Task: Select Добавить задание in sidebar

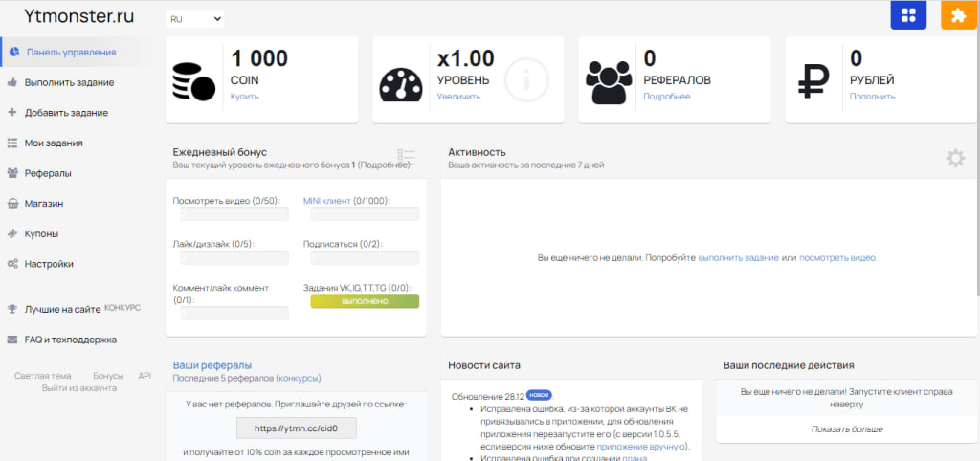Action: click(66, 113)
